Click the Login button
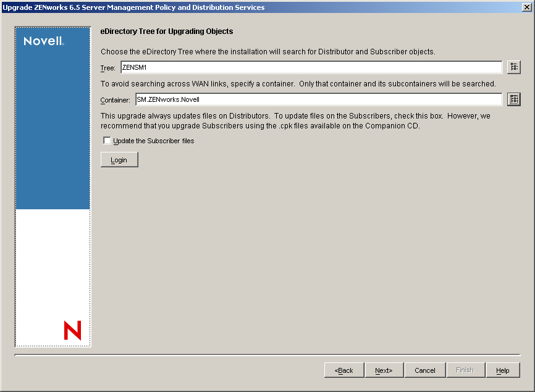 click(119, 159)
